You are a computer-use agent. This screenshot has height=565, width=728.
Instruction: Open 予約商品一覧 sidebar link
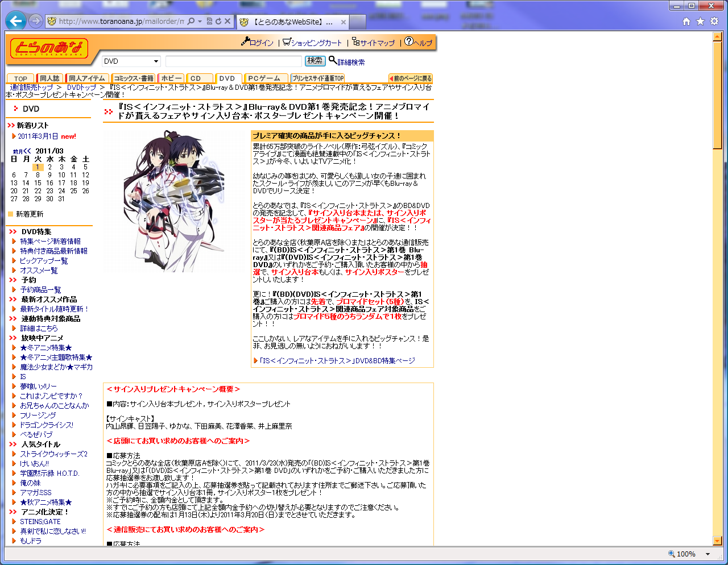pyautogui.click(x=40, y=290)
